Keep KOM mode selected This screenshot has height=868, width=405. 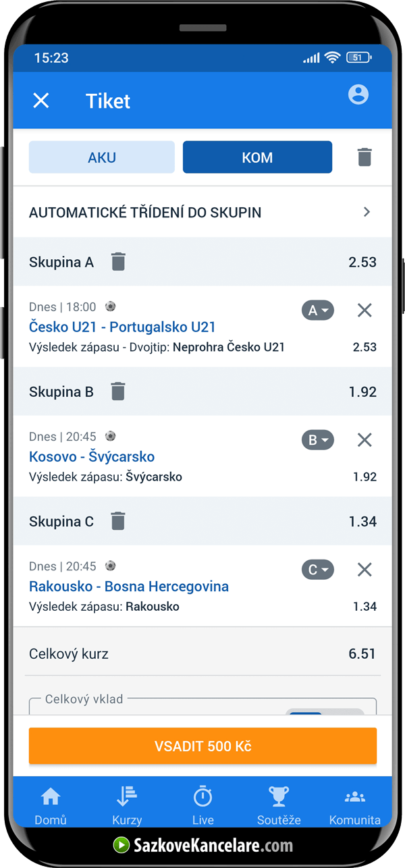coord(257,157)
